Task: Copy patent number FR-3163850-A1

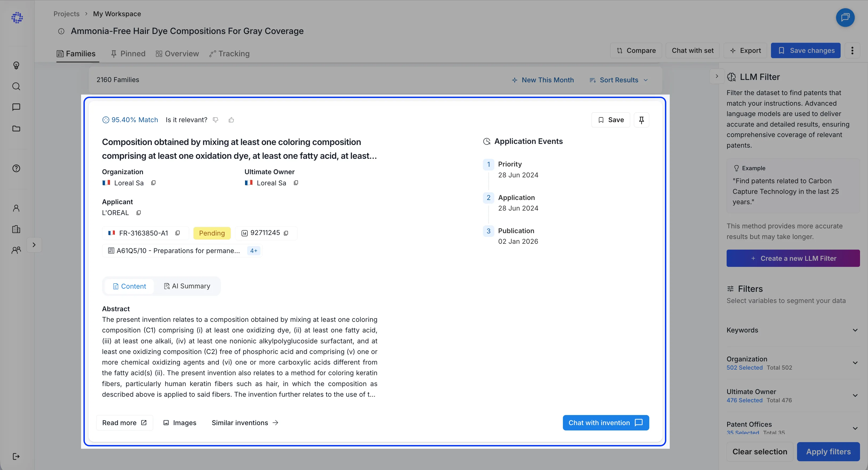Action: point(178,233)
